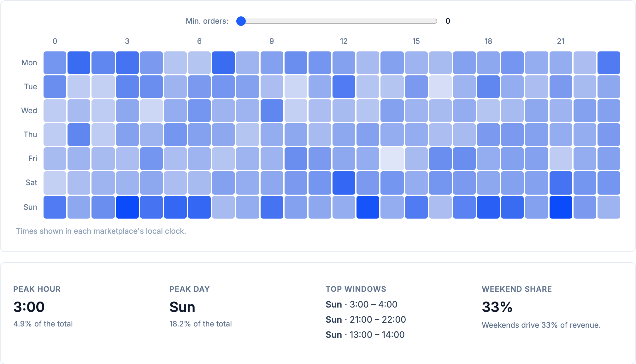
Task: Click the PEAK HOUR heading
Action: 37,289
